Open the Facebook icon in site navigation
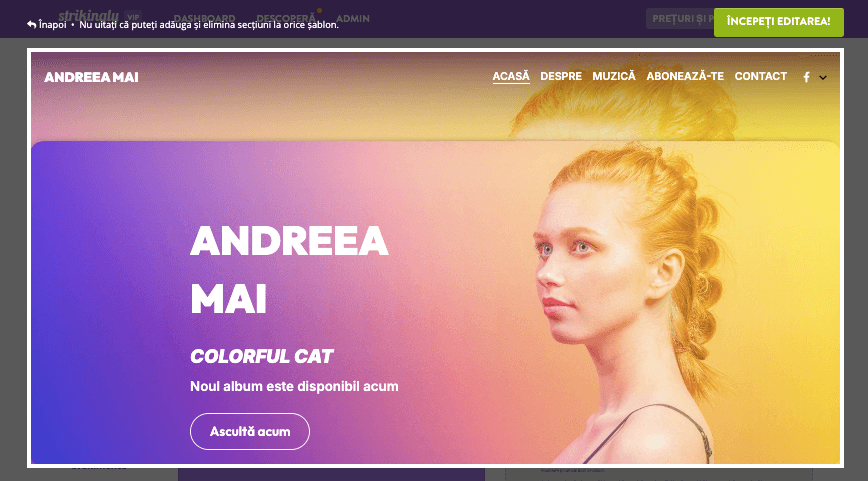 click(x=807, y=77)
